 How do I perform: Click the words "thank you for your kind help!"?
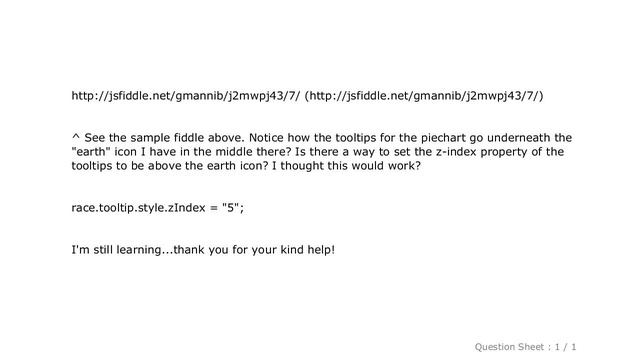coord(254,249)
